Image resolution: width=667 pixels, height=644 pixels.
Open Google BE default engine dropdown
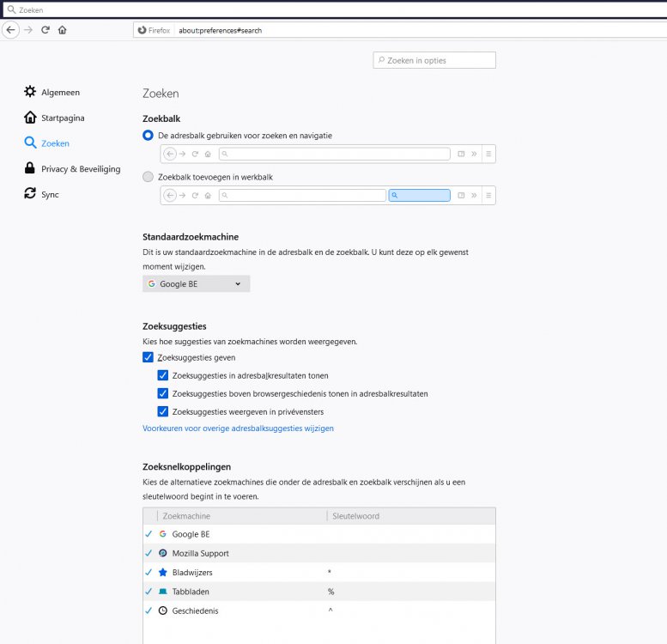tap(196, 283)
